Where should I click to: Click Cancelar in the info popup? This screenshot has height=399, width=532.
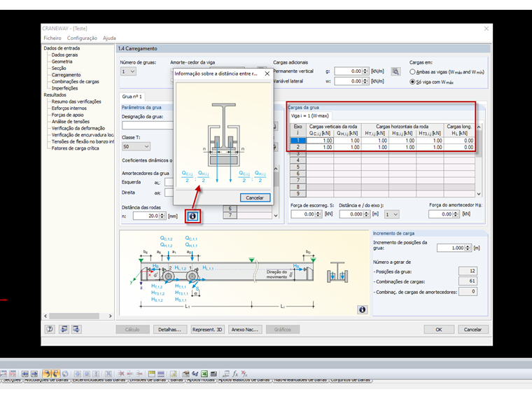point(254,198)
